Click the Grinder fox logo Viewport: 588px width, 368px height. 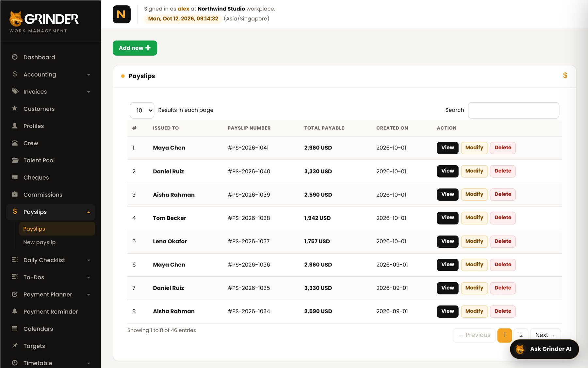(16, 19)
